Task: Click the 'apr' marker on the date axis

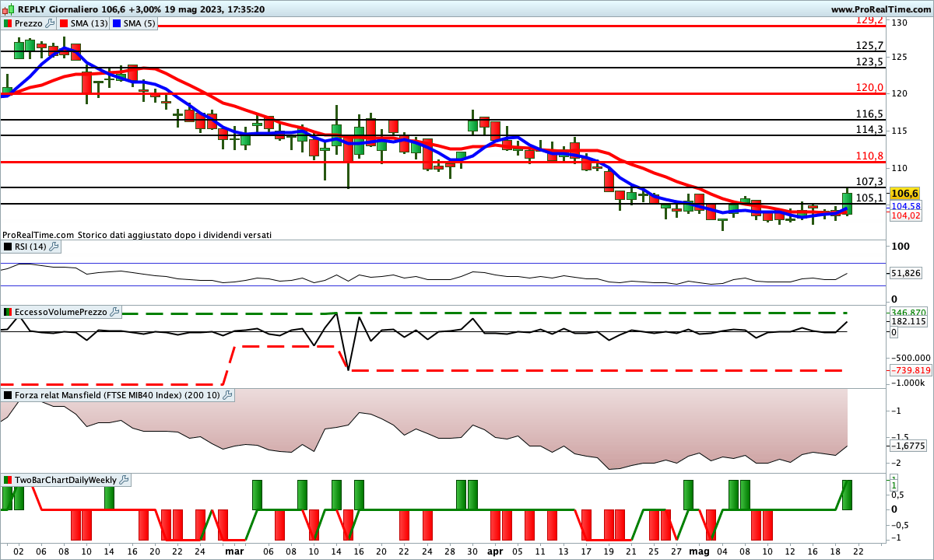Action: pos(495,550)
